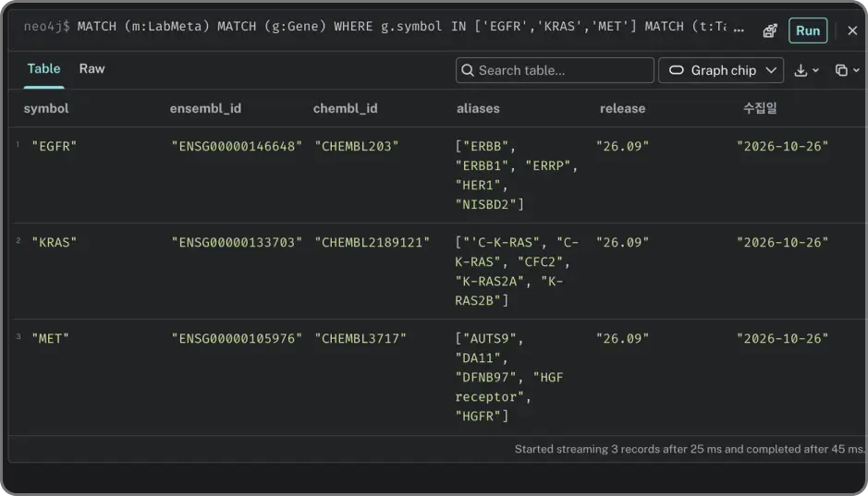Click the KRAS aliases list cell
868x496 pixels.
[x=517, y=272]
